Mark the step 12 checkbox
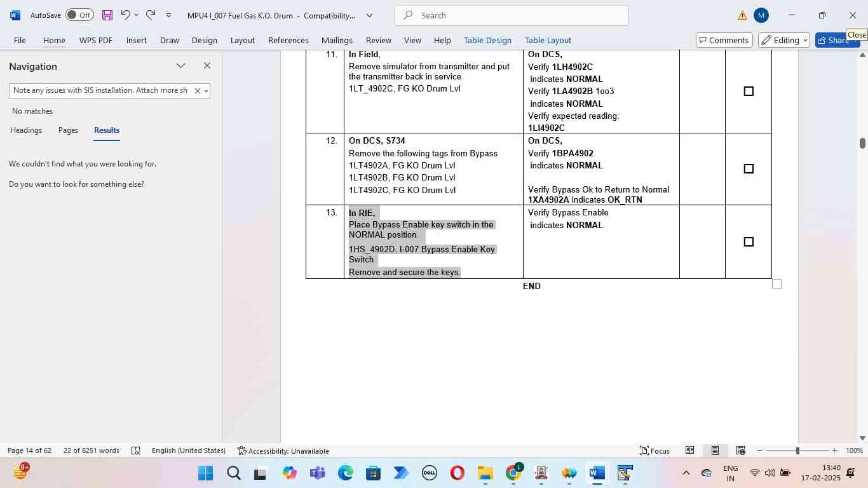The width and height of the screenshot is (868, 488). tap(749, 169)
